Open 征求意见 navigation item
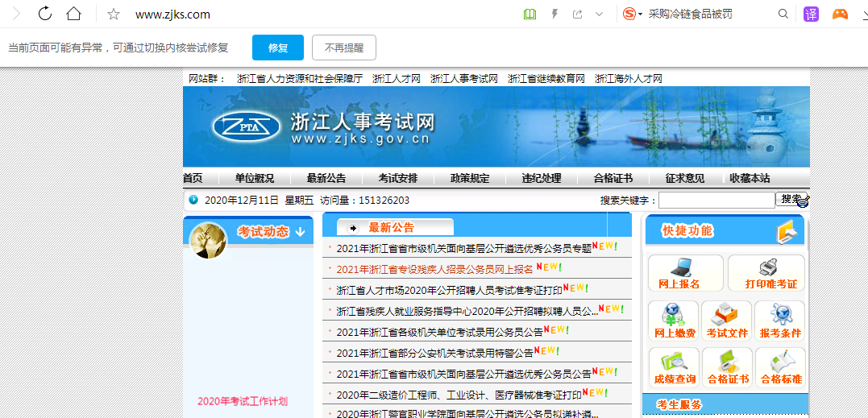Image resolution: width=868 pixels, height=418 pixels. (685, 178)
